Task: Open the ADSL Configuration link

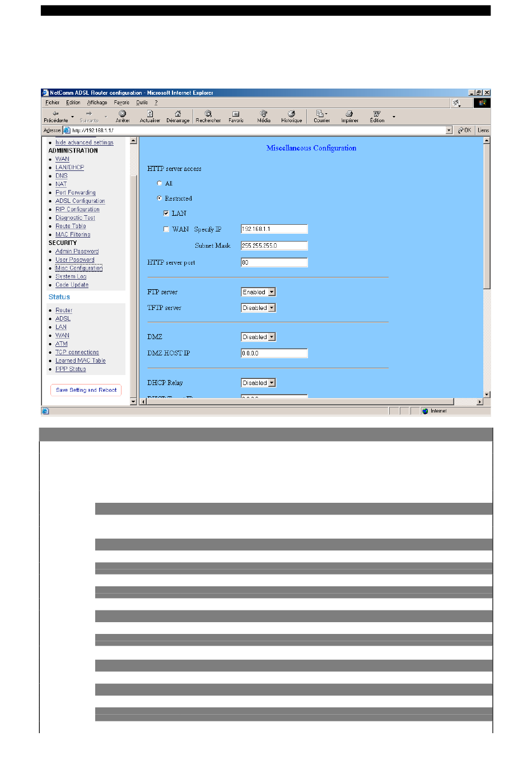Action: [x=80, y=201]
